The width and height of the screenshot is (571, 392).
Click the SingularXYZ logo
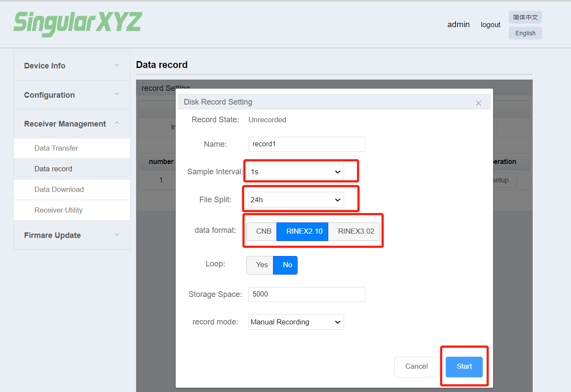pos(78,23)
